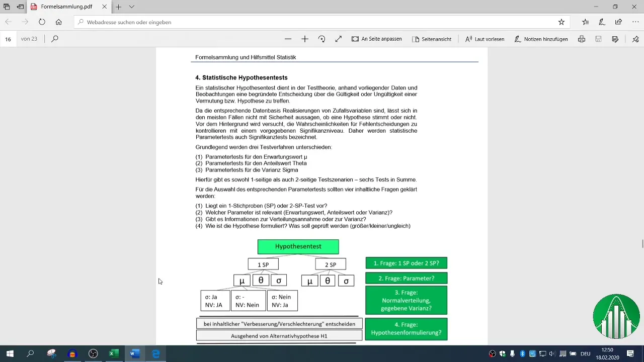The width and height of the screenshot is (644, 362).
Task: Print the PDF document
Action: tap(582, 39)
